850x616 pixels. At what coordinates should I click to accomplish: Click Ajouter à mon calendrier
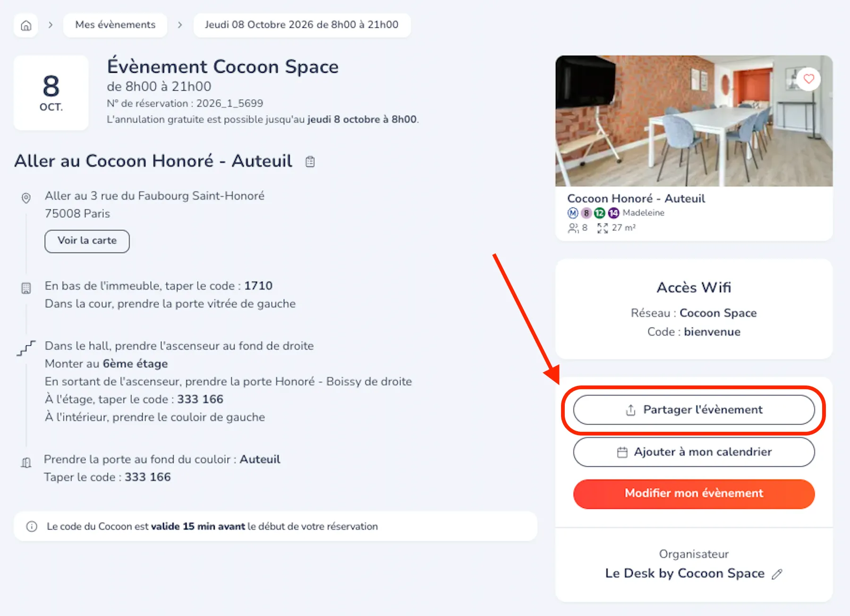pyautogui.click(x=693, y=452)
